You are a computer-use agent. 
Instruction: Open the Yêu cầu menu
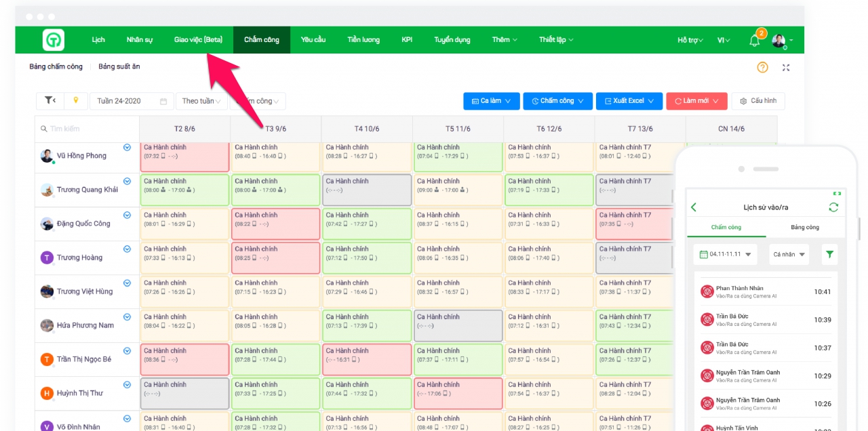click(x=313, y=40)
